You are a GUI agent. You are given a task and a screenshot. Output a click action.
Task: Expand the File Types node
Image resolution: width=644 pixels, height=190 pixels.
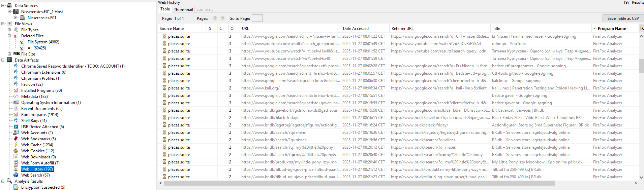click(9, 30)
